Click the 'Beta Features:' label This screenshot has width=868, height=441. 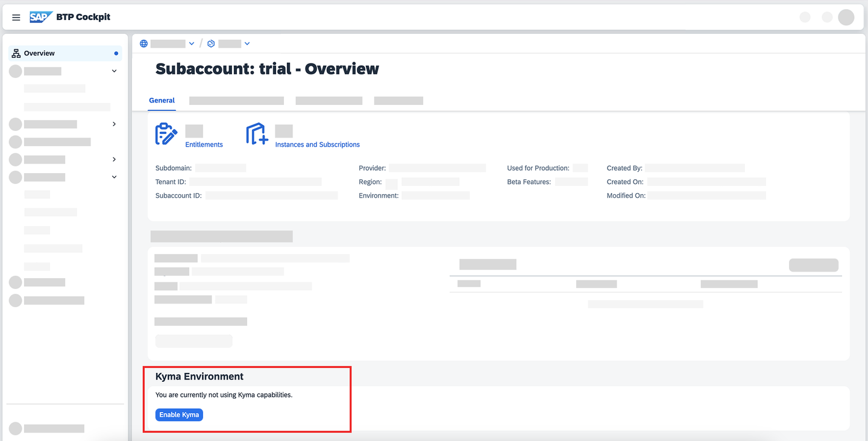click(x=529, y=182)
